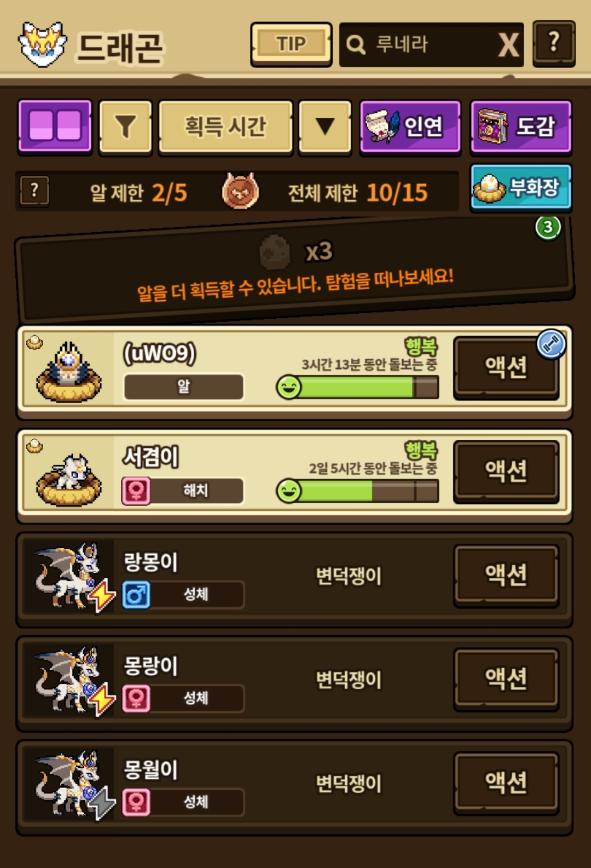The width and height of the screenshot is (591, 868).
Task: Open the 도감 book tab
Action: point(521,127)
